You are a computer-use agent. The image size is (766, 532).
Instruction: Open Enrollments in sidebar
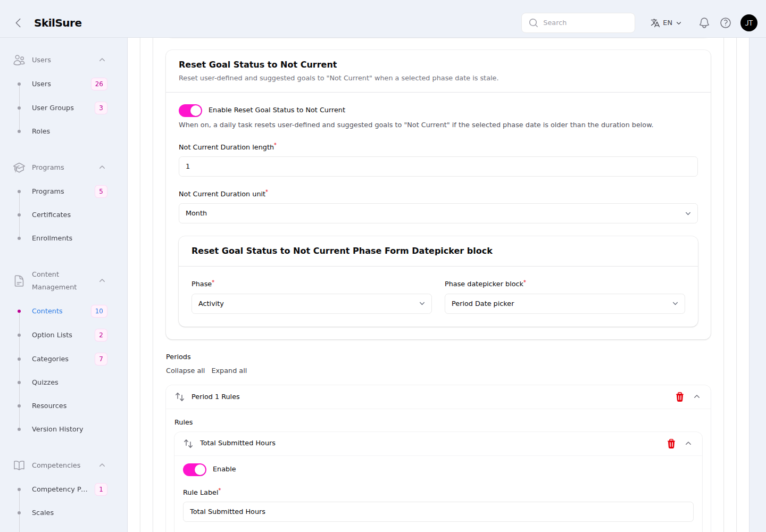point(52,238)
